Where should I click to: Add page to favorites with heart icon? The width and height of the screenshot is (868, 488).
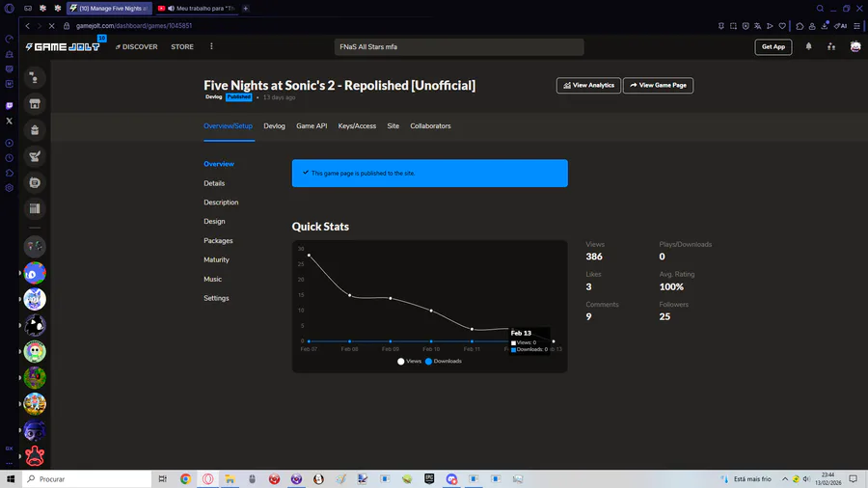pyautogui.click(x=782, y=25)
